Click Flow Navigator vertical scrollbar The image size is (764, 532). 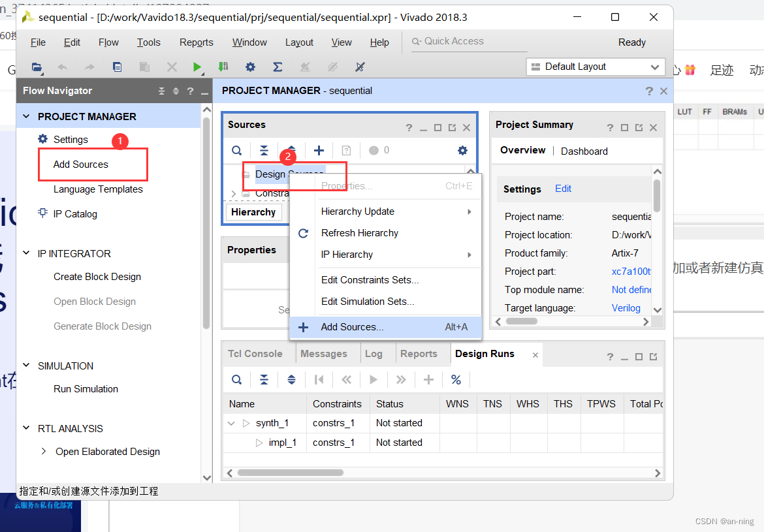click(x=206, y=222)
